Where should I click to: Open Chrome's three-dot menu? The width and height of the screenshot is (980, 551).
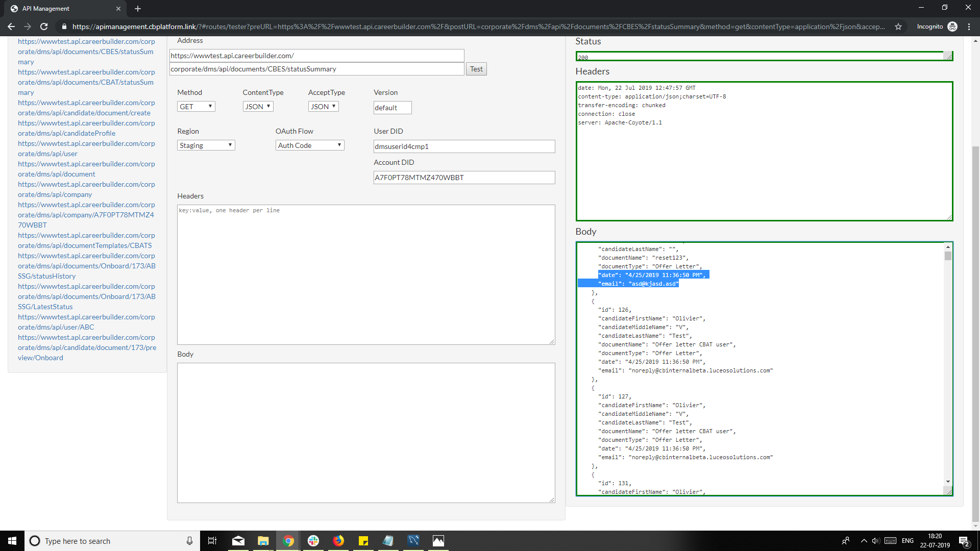tap(969, 27)
